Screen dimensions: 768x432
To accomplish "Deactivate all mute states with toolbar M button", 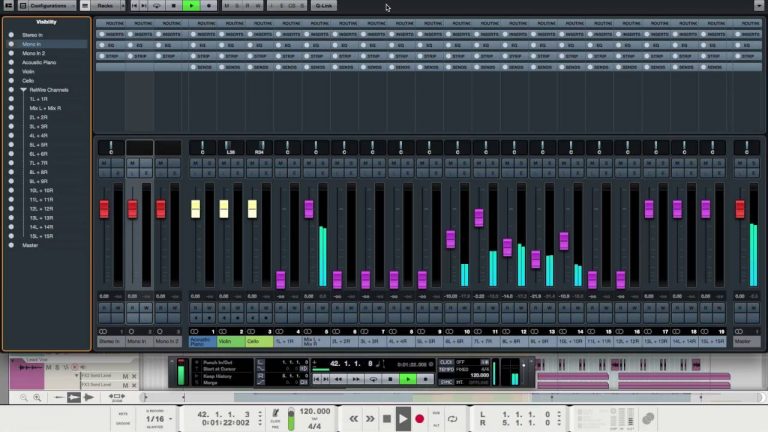I will coord(226,6).
